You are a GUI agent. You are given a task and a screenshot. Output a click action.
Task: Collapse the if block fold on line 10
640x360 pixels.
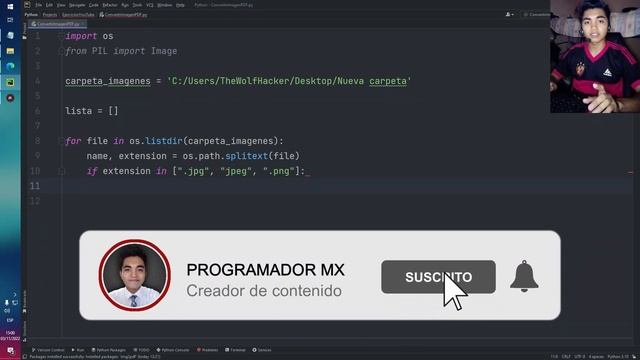point(61,171)
